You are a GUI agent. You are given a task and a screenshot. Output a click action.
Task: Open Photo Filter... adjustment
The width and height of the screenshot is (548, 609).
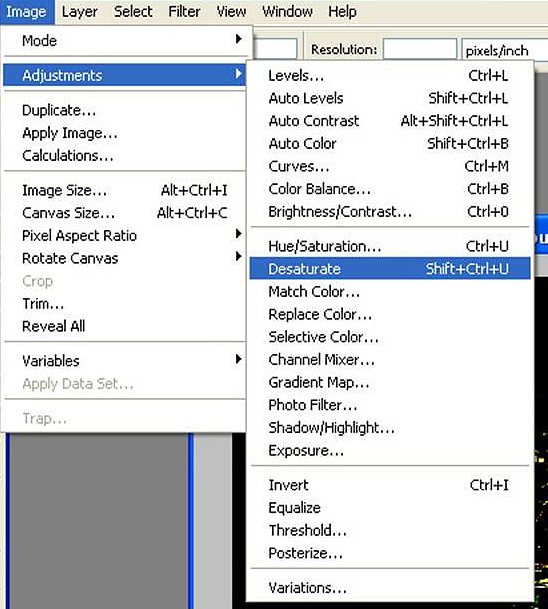(390, 405)
